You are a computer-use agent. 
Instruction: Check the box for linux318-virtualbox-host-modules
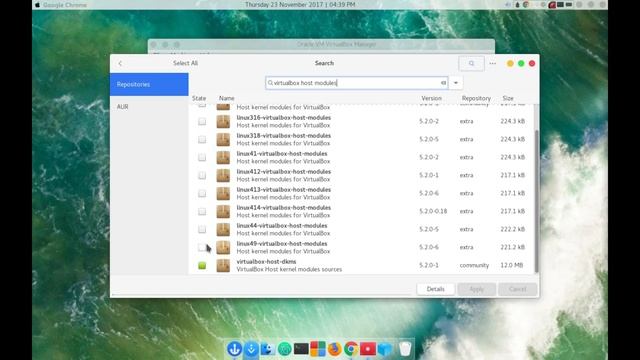(x=202, y=140)
